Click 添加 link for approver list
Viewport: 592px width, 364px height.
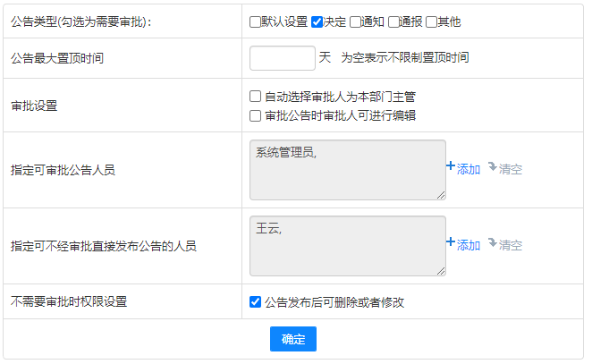coord(469,169)
